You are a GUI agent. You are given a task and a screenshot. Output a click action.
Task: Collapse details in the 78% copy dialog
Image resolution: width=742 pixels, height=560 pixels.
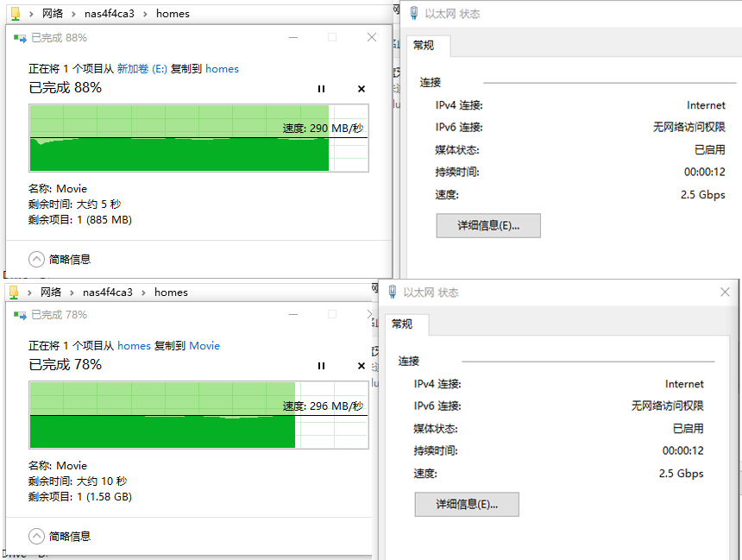click(60, 537)
